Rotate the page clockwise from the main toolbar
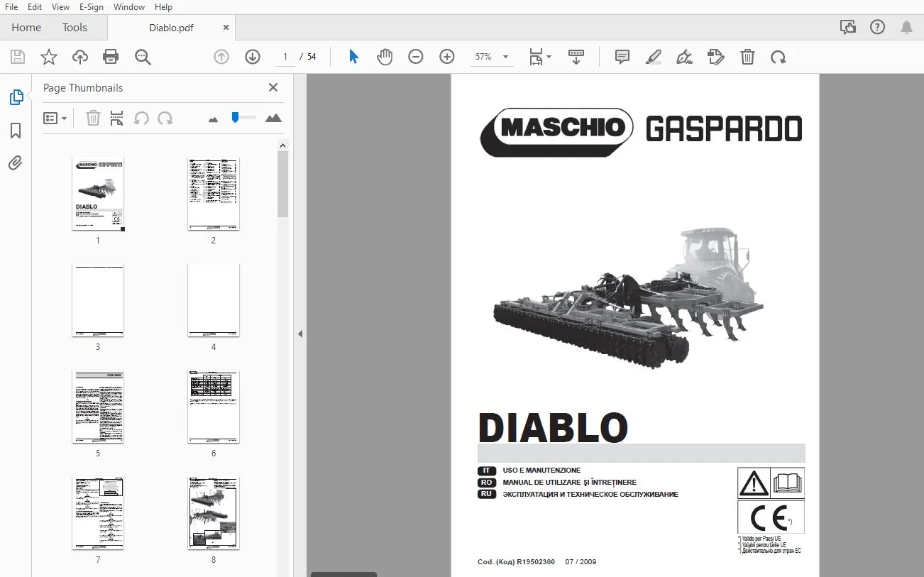 pyautogui.click(x=779, y=57)
